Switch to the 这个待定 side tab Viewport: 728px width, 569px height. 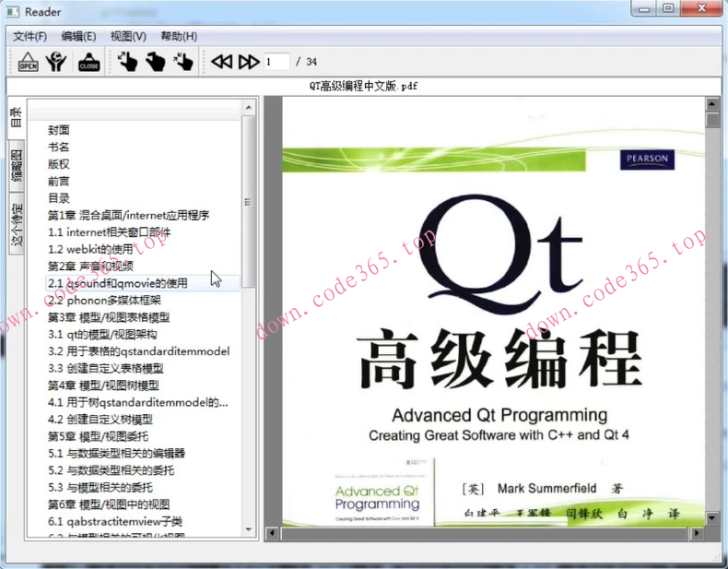pyautogui.click(x=16, y=224)
